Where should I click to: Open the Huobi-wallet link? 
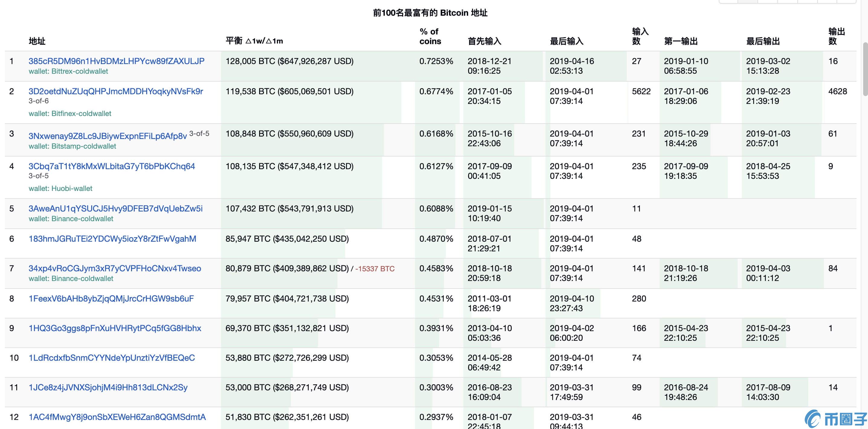[x=60, y=189]
